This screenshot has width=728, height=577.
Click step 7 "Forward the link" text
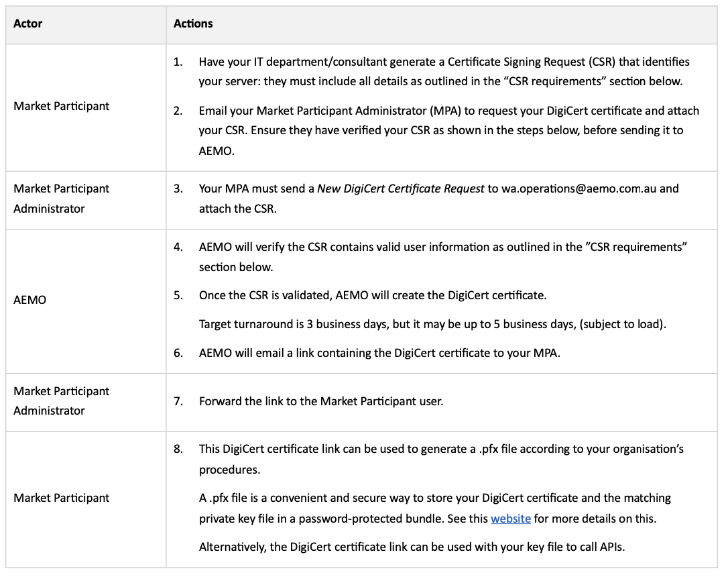coord(321,401)
